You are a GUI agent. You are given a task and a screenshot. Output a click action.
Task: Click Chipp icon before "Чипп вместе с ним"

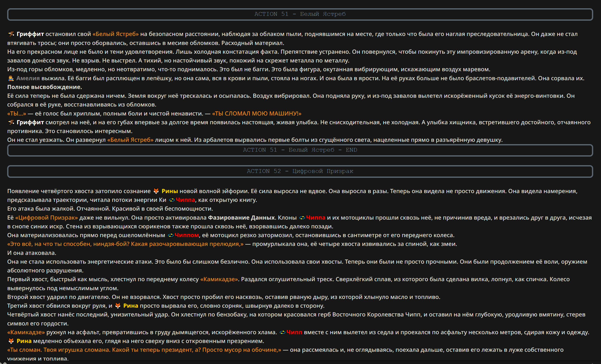[x=282, y=332]
